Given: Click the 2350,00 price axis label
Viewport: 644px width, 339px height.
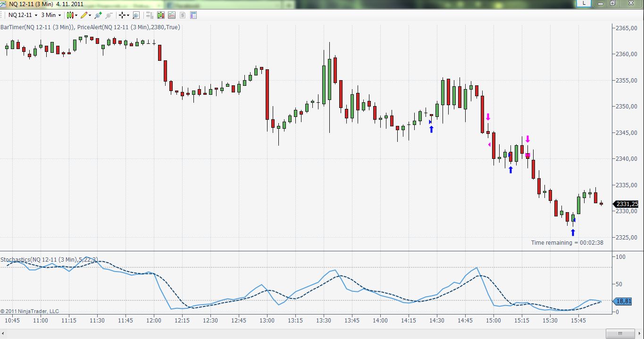Looking at the screenshot, I should coord(627,107).
